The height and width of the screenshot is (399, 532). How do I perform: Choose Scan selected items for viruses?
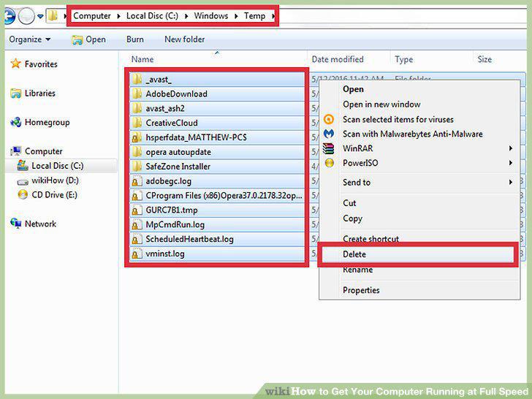[x=398, y=119]
